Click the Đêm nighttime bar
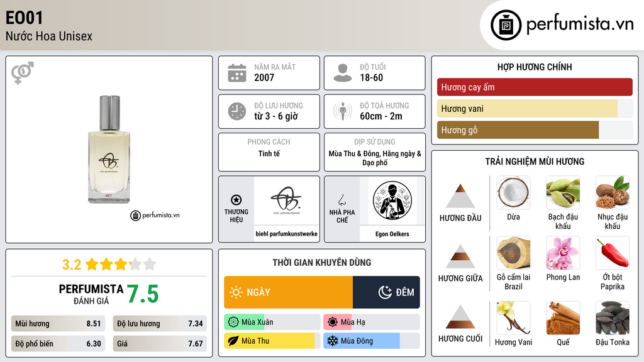Screen dimensions: 644x362 386,292
